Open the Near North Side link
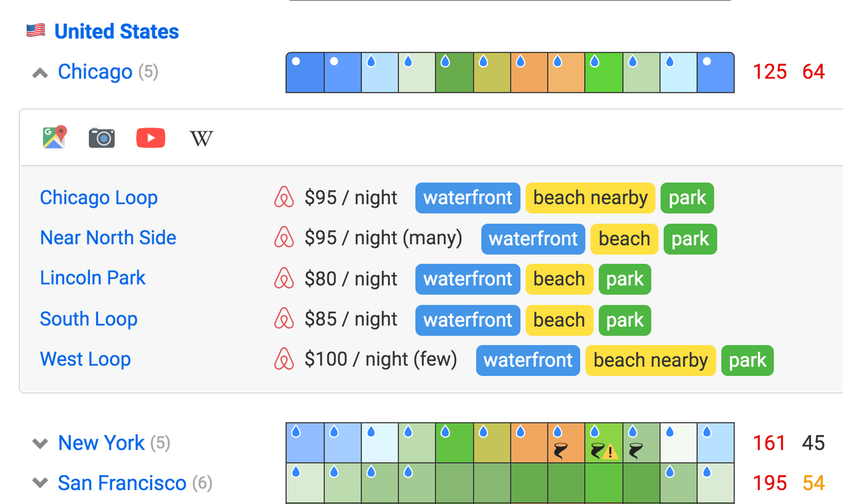Screen dimensions: 843x504 coord(108,238)
